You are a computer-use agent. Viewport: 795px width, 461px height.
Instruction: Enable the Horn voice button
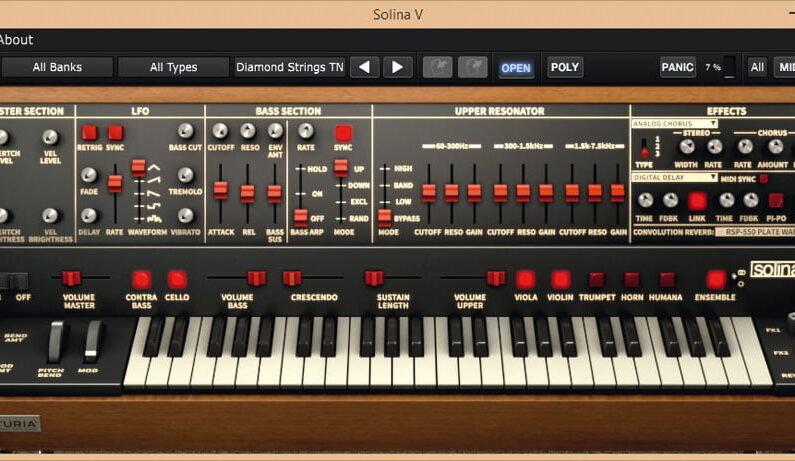632,279
